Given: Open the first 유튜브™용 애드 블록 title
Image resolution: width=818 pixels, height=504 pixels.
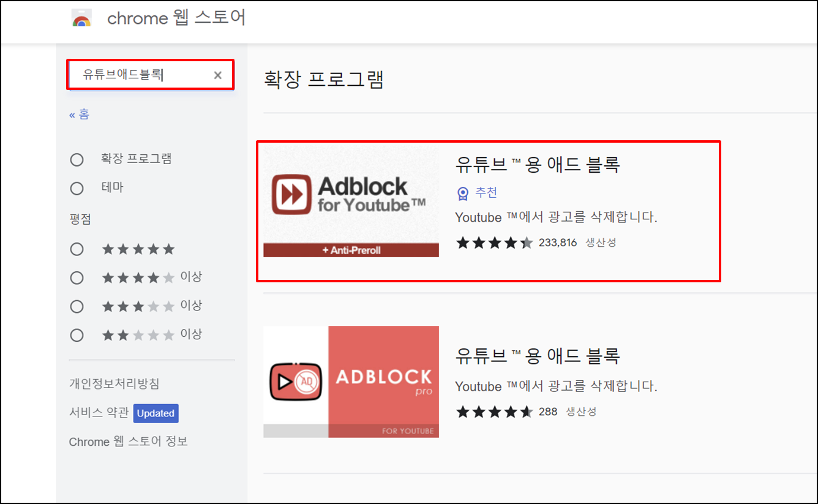Looking at the screenshot, I should click(538, 164).
